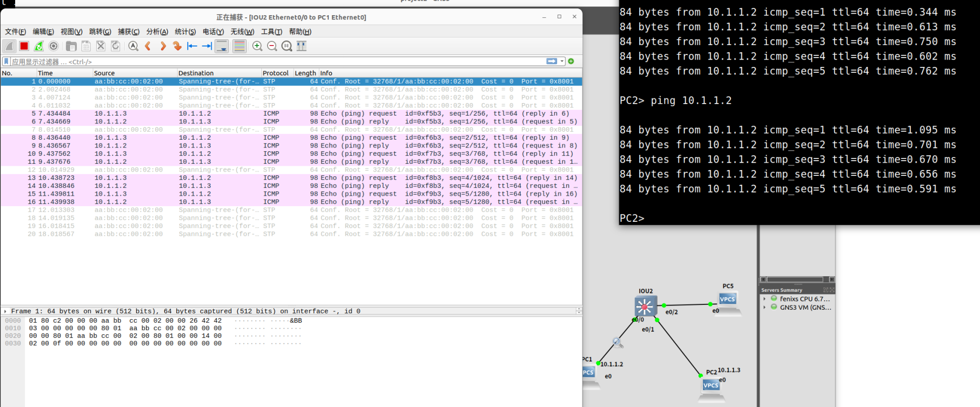
Task: Zoom out the packet text
Action: 272,46
